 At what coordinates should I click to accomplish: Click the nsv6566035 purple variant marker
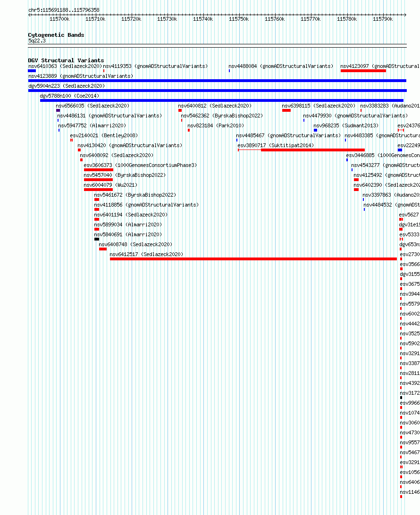tap(58, 110)
